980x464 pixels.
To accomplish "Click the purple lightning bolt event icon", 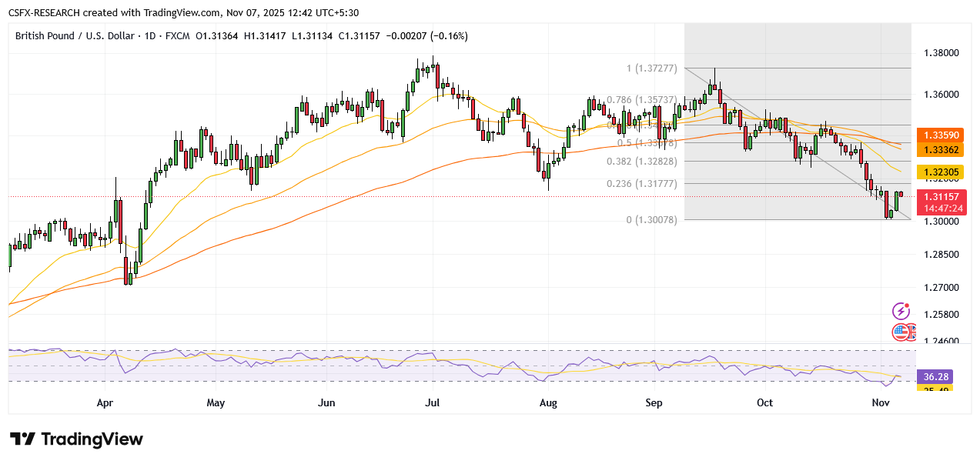I will coord(901,311).
